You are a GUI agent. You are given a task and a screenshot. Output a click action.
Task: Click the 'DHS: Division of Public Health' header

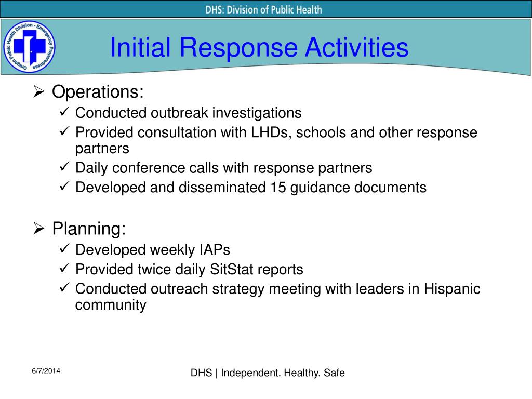(263, 9)
